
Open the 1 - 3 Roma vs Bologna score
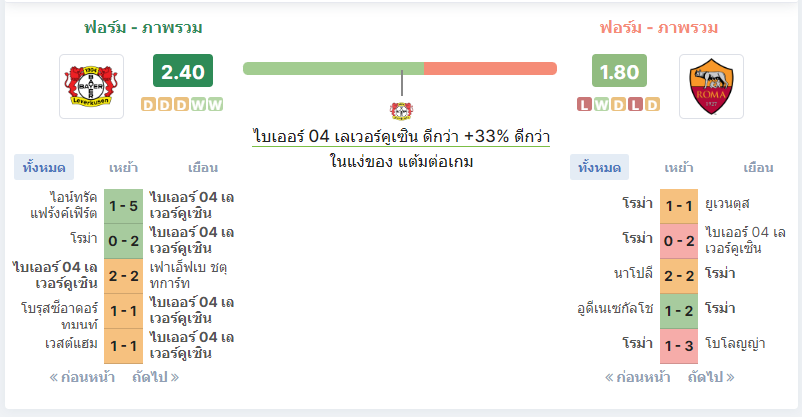[x=679, y=346]
